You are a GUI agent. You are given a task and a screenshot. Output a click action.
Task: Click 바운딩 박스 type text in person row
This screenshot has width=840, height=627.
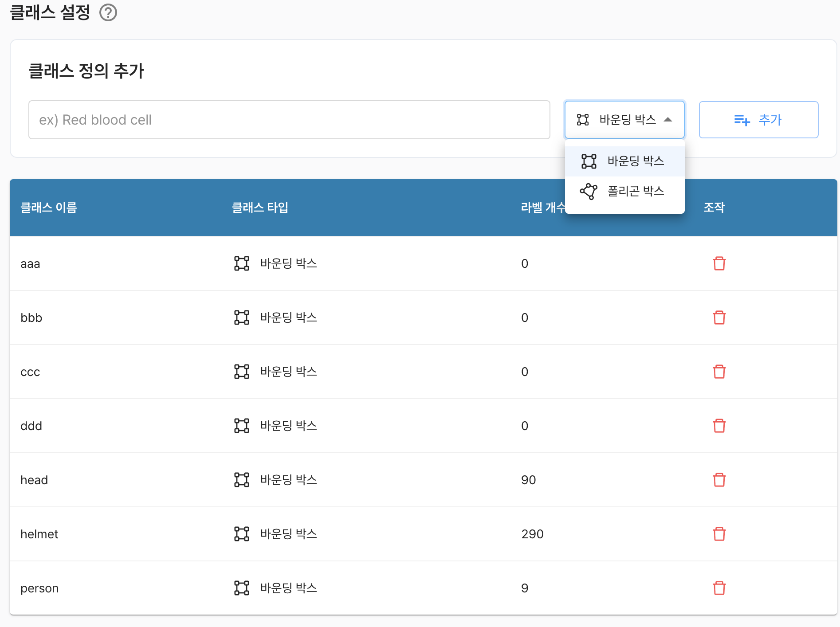coord(289,588)
